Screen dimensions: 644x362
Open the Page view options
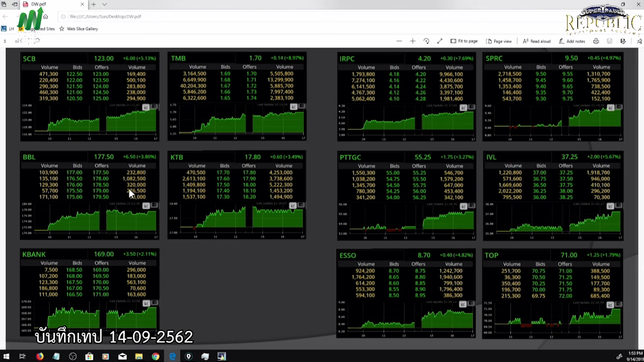click(x=499, y=41)
